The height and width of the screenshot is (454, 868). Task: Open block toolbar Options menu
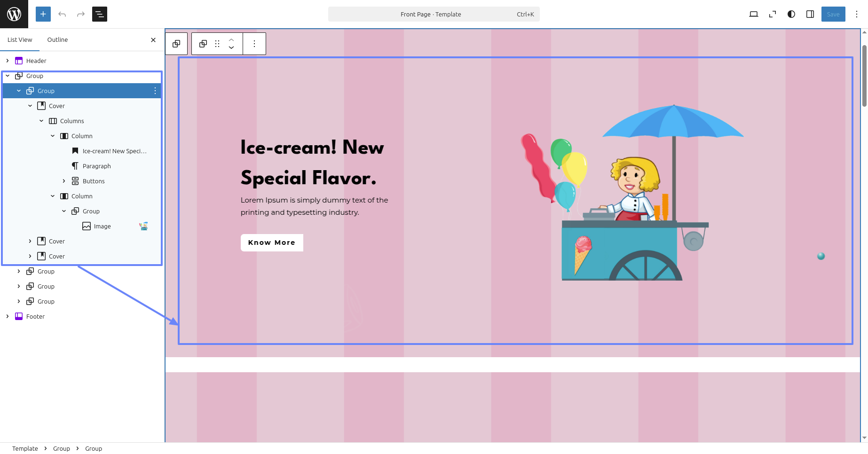[x=254, y=44]
